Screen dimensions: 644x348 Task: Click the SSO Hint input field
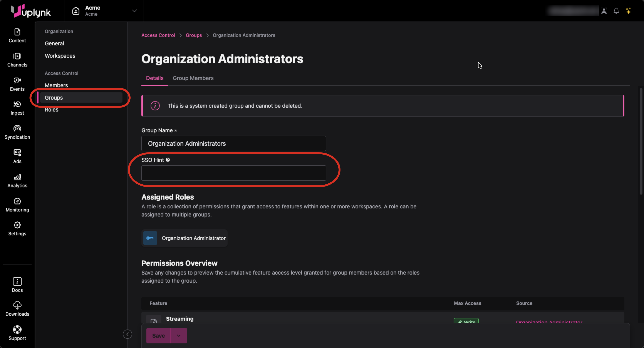[x=233, y=173]
